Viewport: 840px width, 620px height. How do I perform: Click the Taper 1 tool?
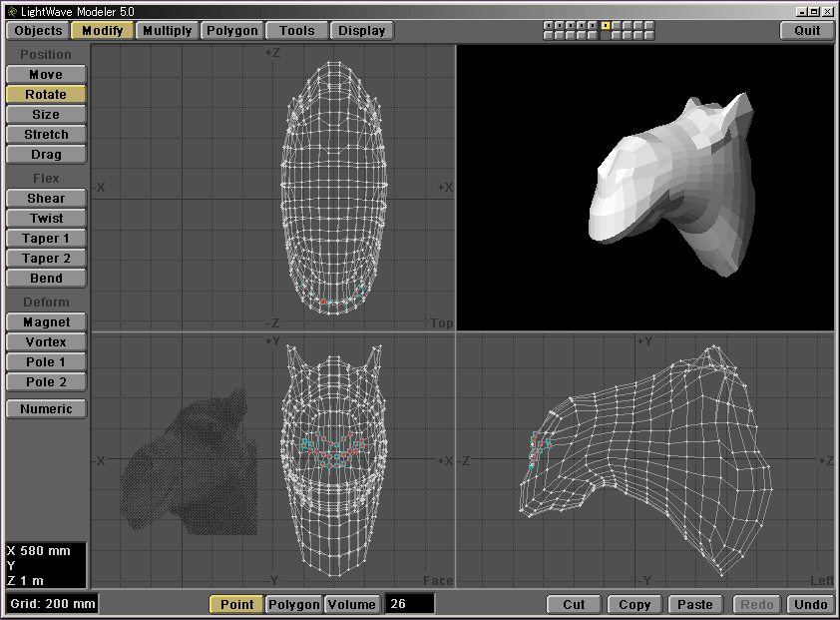pyautogui.click(x=45, y=239)
